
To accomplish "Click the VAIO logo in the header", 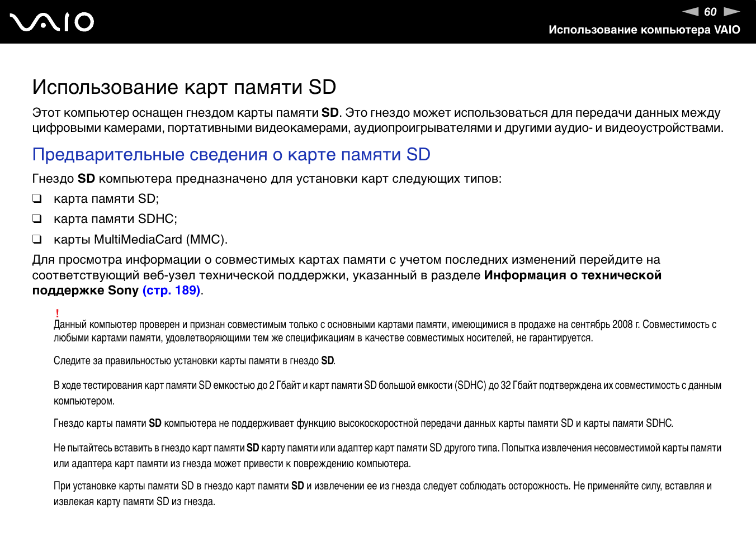I will (x=51, y=22).
